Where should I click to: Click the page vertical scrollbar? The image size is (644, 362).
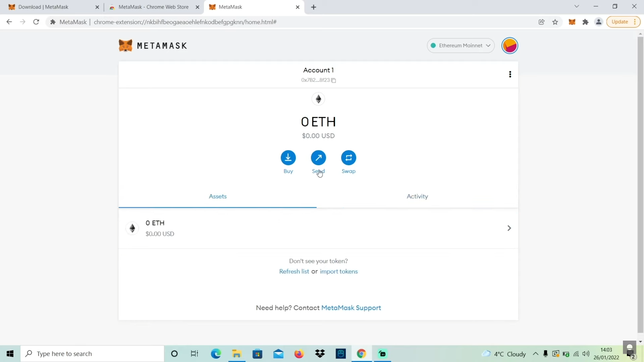tap(640, 185)
